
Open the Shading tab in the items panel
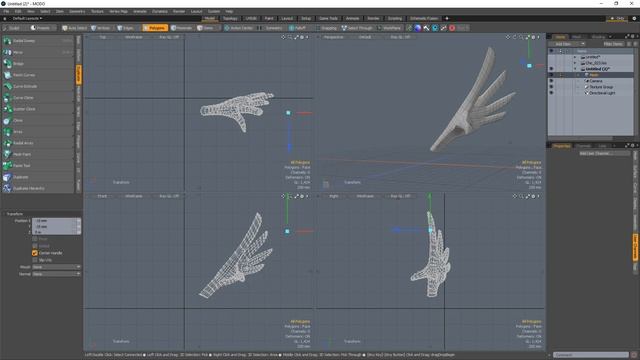(598, 37)
